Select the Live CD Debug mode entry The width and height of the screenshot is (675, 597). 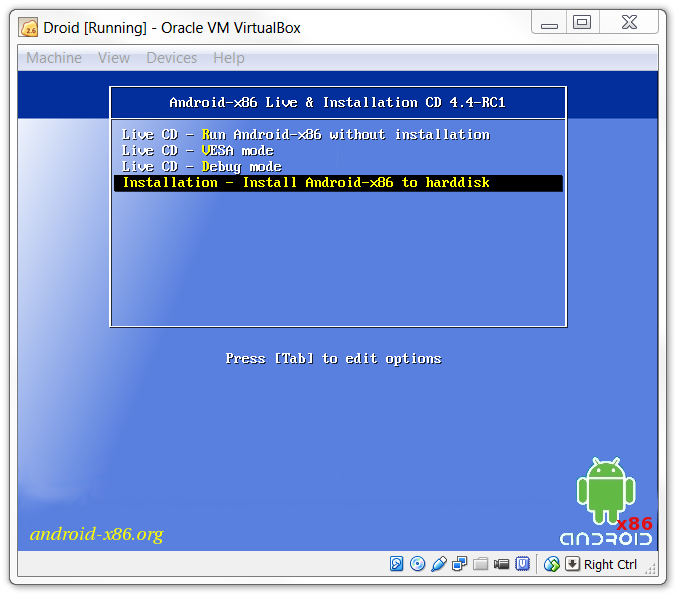click(x=201, y=167)
